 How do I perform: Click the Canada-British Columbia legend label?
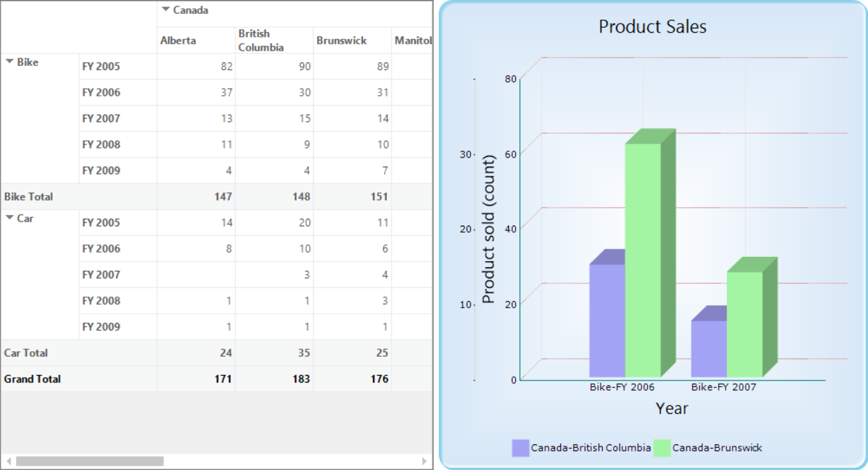point(591,448)
